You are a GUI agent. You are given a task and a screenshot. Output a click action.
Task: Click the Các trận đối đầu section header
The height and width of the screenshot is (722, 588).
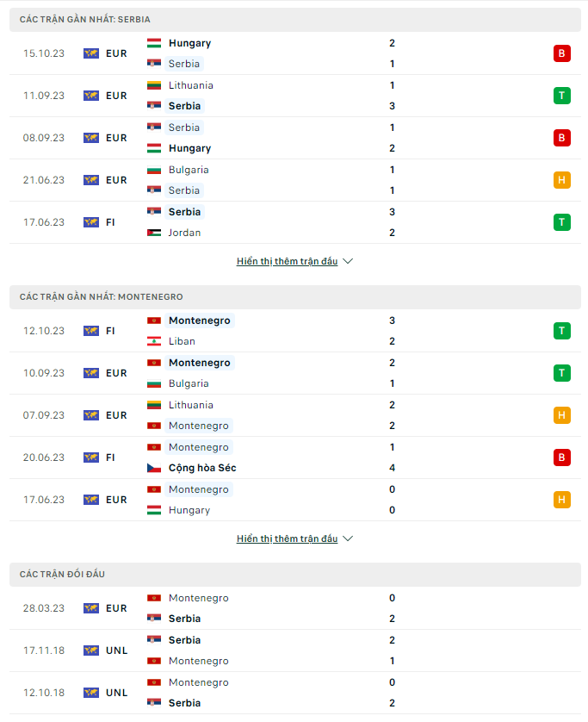pos(295,574)
